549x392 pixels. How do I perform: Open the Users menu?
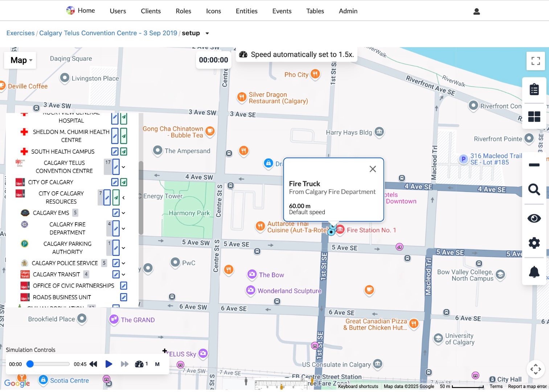coord(118,11)
